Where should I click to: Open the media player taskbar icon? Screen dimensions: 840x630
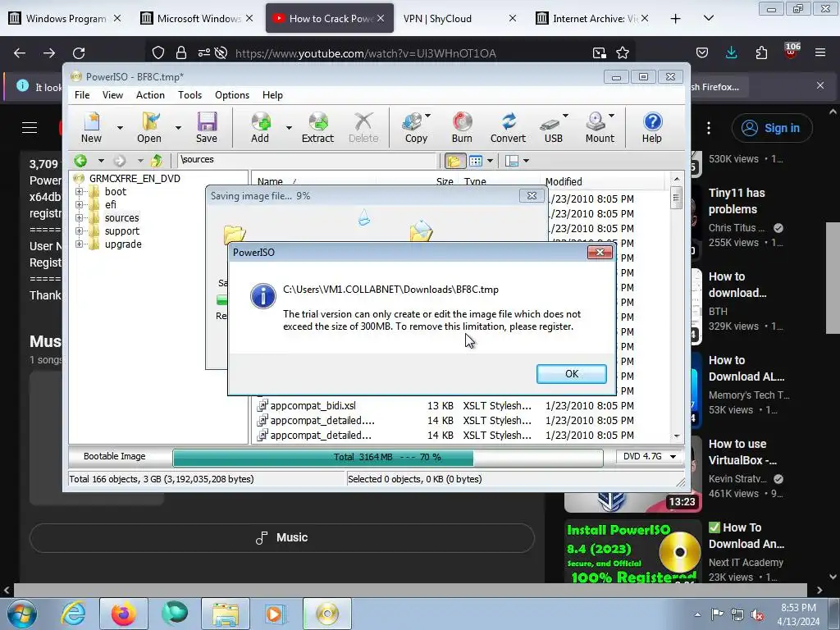point(275,614)
